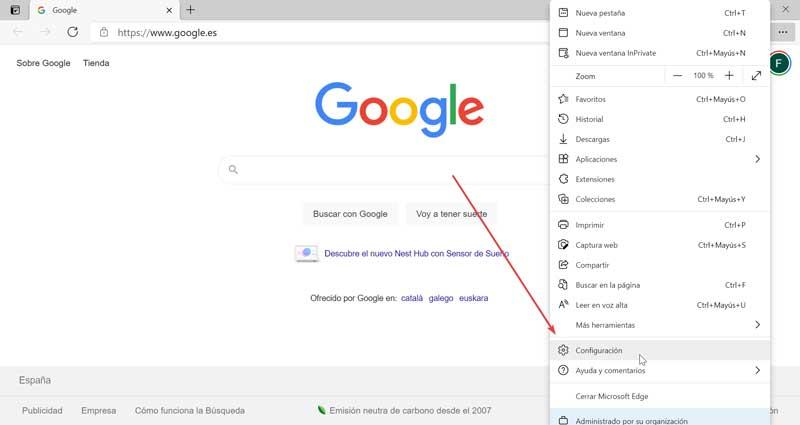
Task: Click the Captura web icon
Action: [x=563, y=245]
